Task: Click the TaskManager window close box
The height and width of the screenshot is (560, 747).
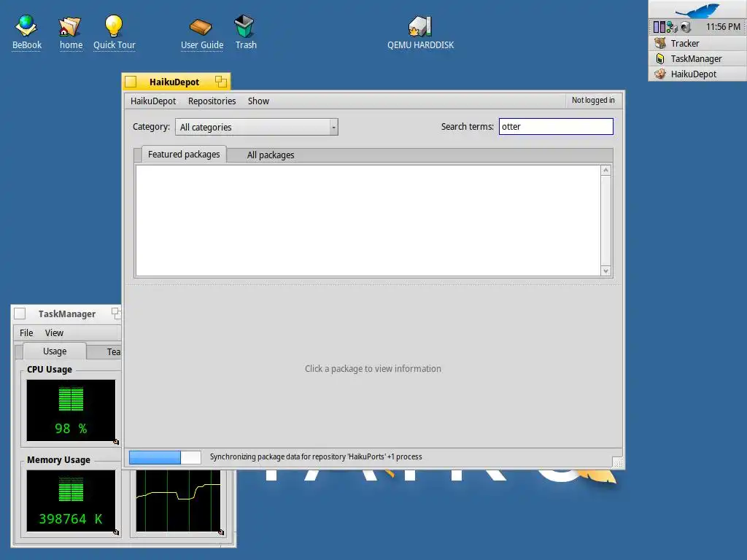Action: click(20, 314)
